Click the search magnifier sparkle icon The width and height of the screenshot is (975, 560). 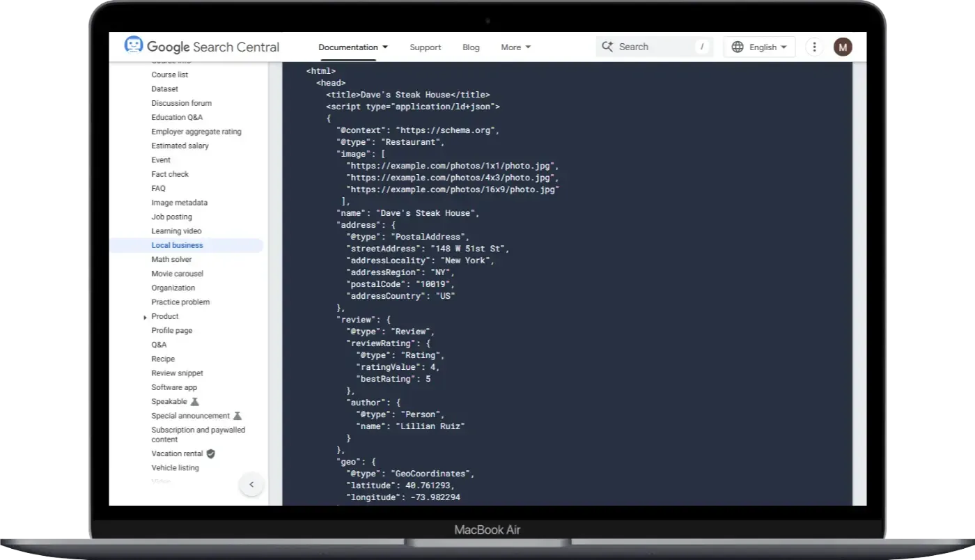click(x=607, y=47)
